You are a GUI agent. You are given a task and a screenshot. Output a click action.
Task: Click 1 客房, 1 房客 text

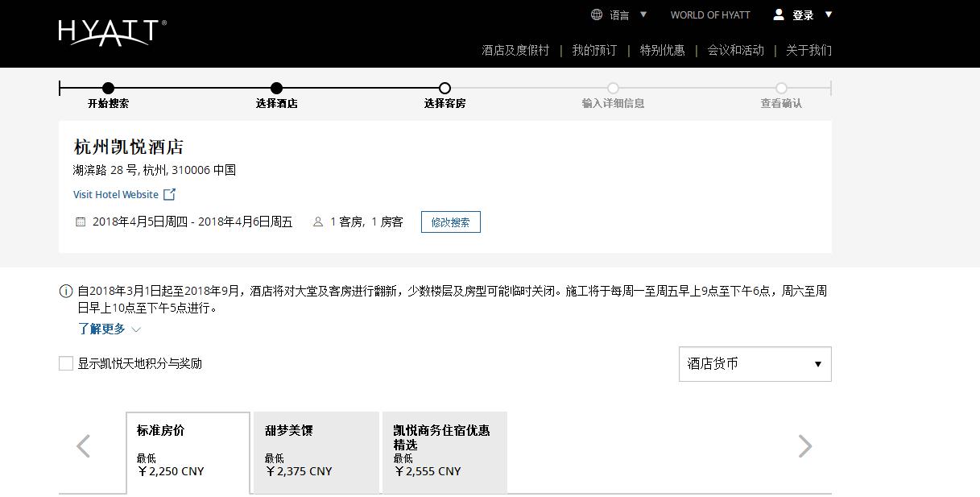pyautogui.click(x=366, y=222)
